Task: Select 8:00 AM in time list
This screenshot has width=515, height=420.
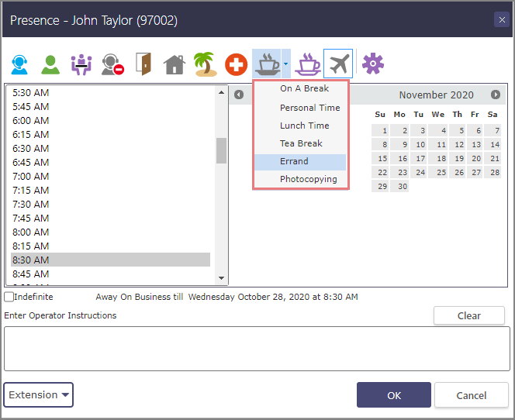Action: pyautogui.click(x=110, y=232)
